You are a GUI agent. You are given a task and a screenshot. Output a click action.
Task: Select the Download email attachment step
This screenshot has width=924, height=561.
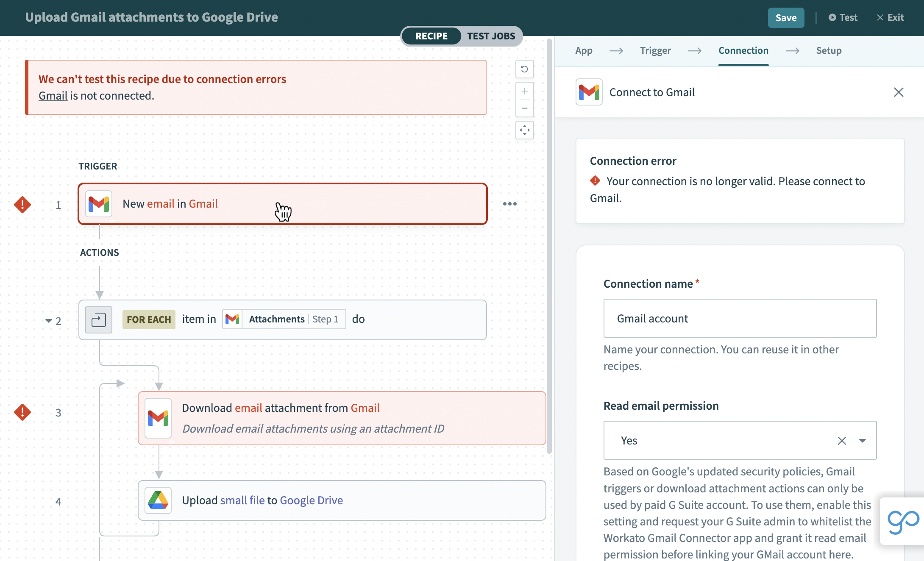(342, 418)
